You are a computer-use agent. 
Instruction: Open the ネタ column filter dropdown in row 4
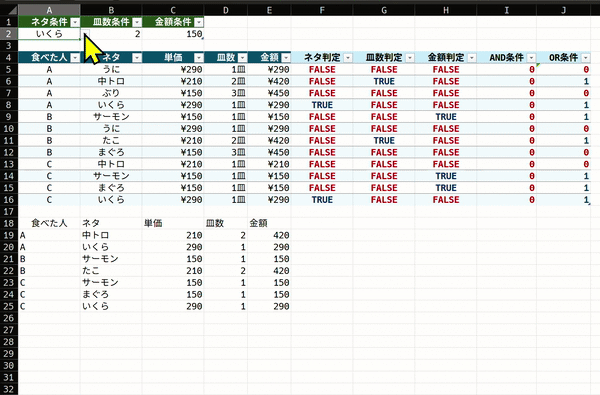(137, 58)
